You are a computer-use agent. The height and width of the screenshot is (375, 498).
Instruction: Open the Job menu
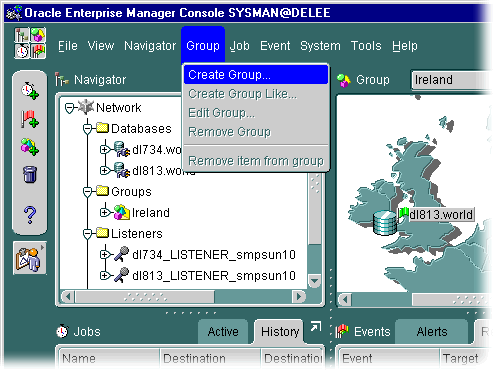coord(240,46)
